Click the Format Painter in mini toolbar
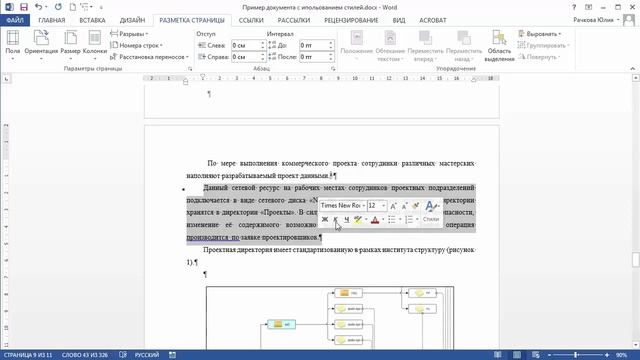640x360 pixels. [x=416, y=206]
